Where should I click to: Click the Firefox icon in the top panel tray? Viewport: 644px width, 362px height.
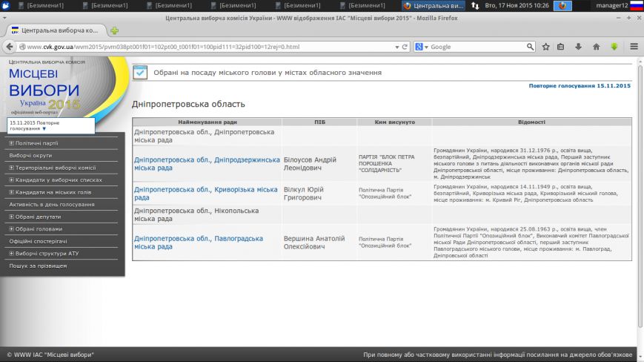point(562,6)
